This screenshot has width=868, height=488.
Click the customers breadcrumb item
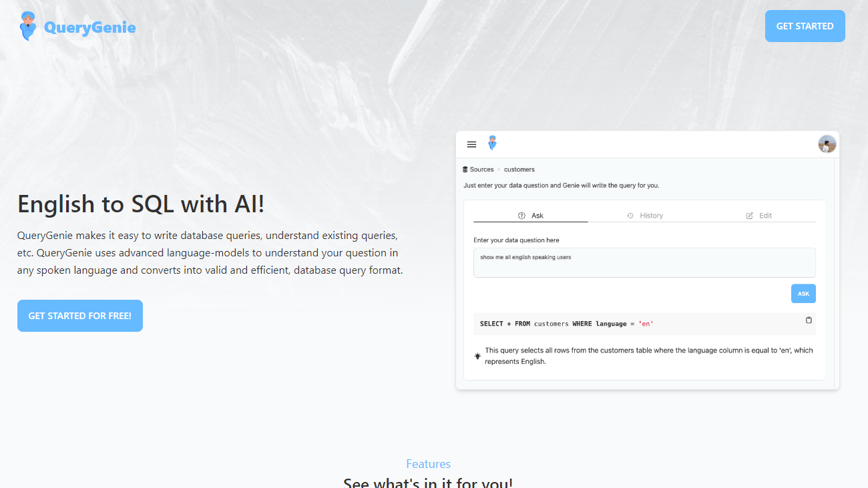pos(519,170)
